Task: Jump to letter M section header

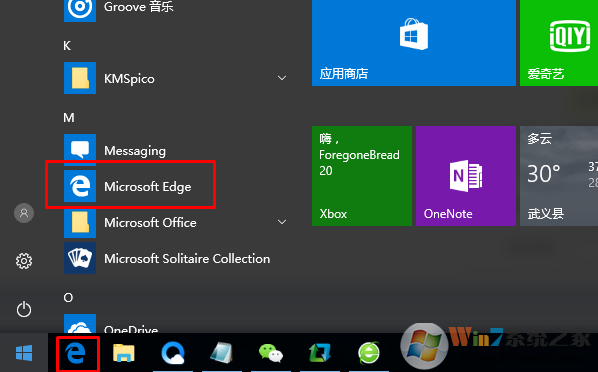Action: [69, 118]
